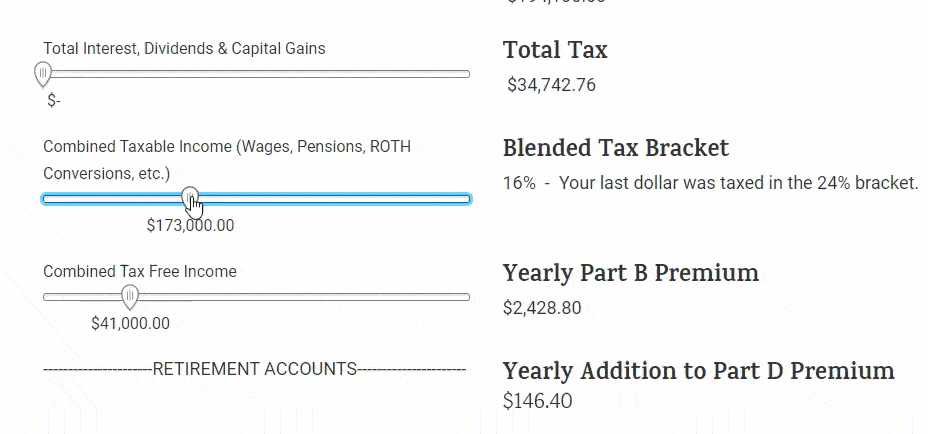Viewport: 930px width, 434px height.
Task: Click the Combined Tax Free Income label
Action: [x=140, y=272]
